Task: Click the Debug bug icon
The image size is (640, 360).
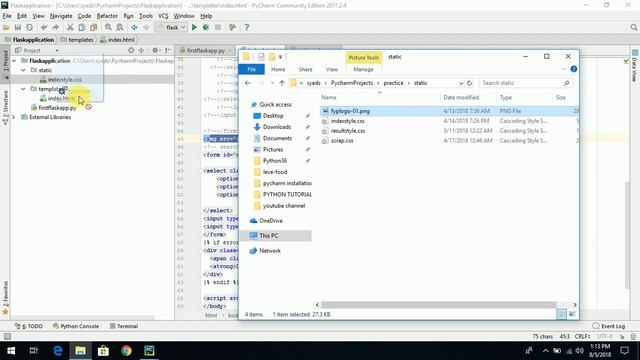Action: 206,27
